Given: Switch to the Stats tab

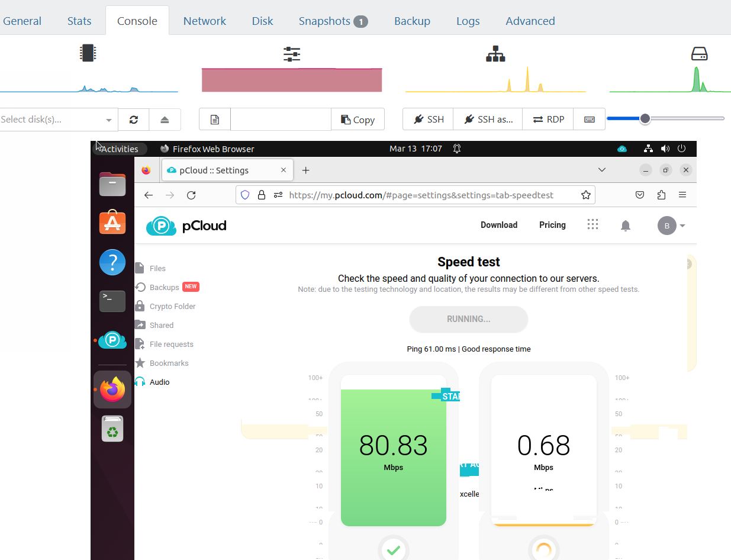Looking at the screenshot, I should tap(79, 21).
